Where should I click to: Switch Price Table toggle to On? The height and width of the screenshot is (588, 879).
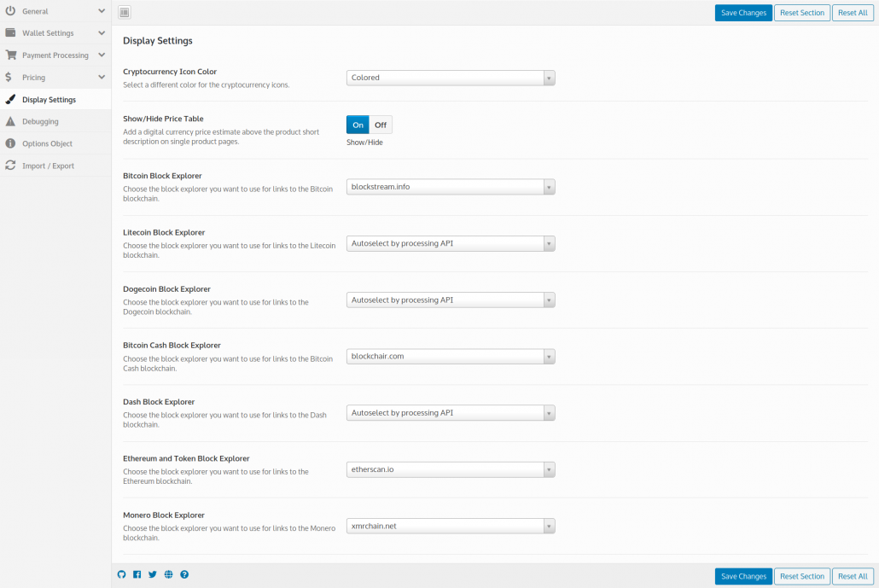(x=358, y=125)
